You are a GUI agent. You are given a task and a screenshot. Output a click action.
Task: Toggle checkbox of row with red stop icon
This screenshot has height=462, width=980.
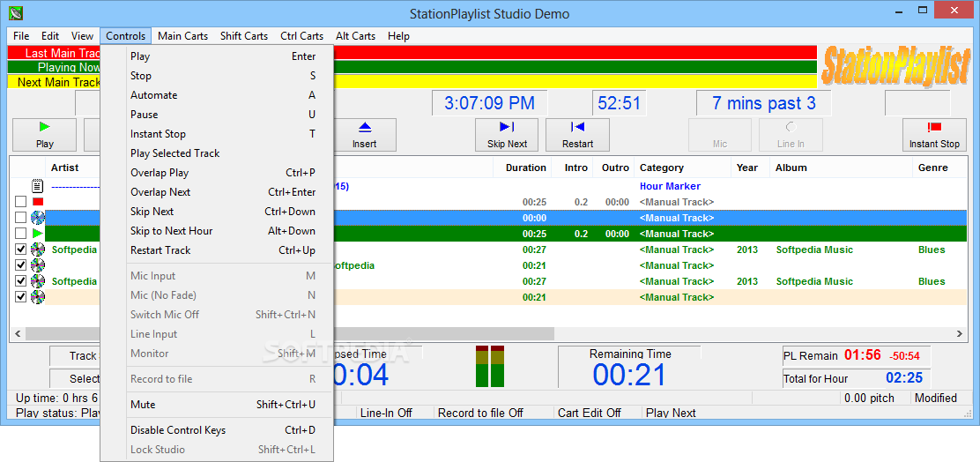pos(20,202)
